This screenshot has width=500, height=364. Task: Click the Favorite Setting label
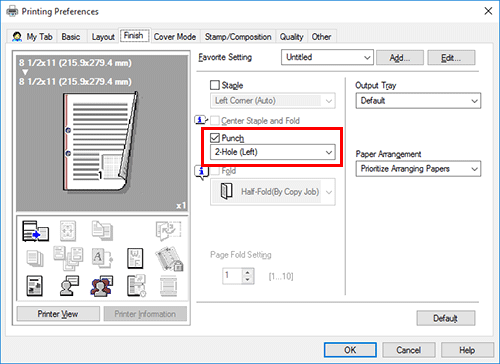pos(225,57)
